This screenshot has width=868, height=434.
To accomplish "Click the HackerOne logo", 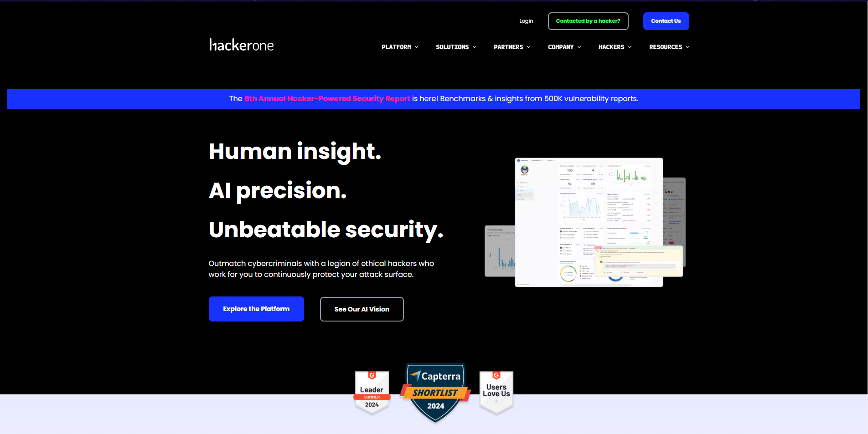I will pyautogui.click(x=241, y=45).
